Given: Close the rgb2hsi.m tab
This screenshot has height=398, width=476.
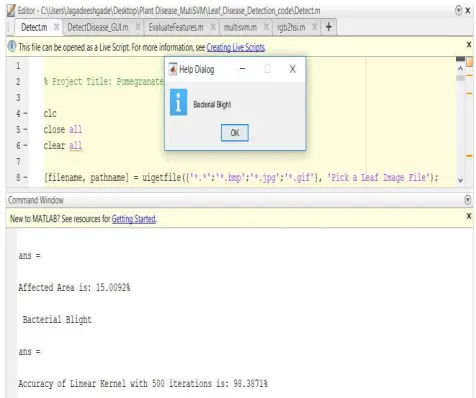Looking at the screenshot, I should (314, 27).
